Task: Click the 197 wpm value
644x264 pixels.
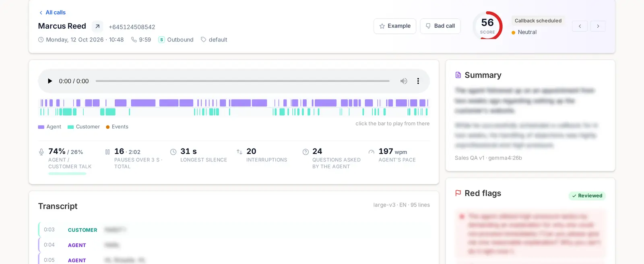Action: [x=392, y=151]
